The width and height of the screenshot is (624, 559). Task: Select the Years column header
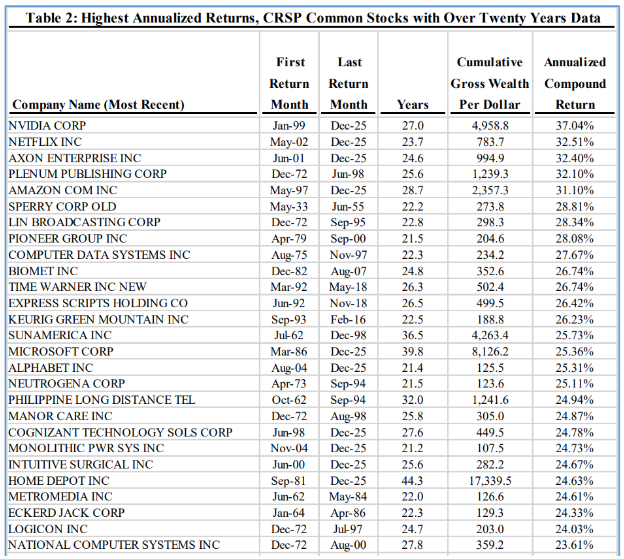412,104
